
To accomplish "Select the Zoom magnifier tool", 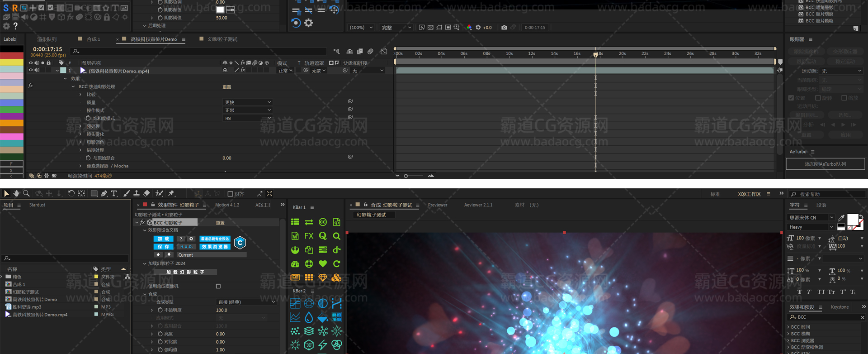I will tap(27, 194).
